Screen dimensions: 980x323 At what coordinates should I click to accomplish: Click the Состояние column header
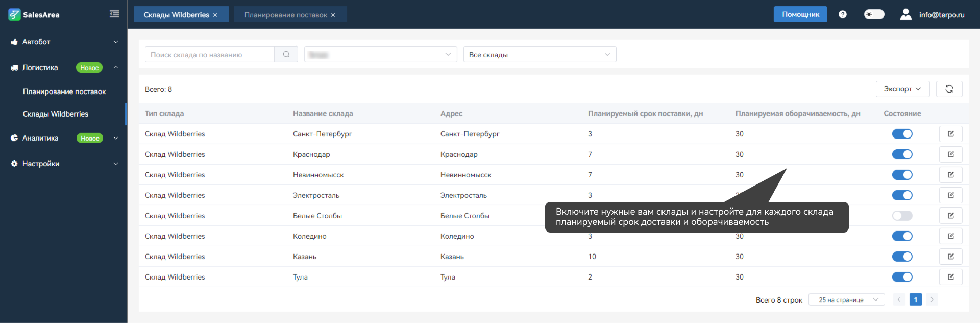tap(902, 113)
